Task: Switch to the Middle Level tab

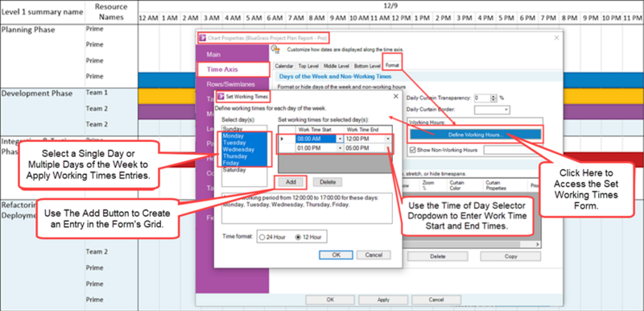Action: tap(336, 66)
